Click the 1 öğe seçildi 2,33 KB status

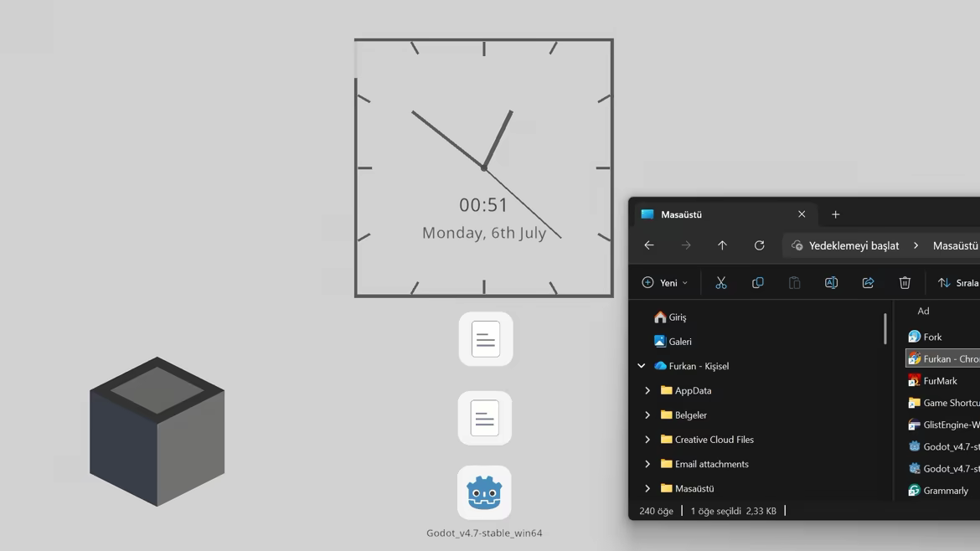[733, 511]
